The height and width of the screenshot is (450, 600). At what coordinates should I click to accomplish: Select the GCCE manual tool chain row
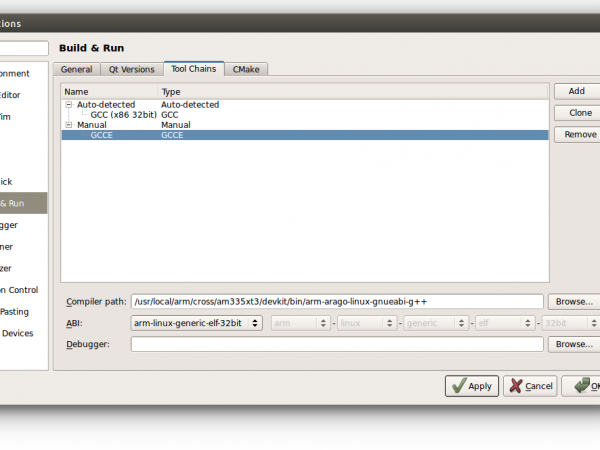tap(101, 135)
